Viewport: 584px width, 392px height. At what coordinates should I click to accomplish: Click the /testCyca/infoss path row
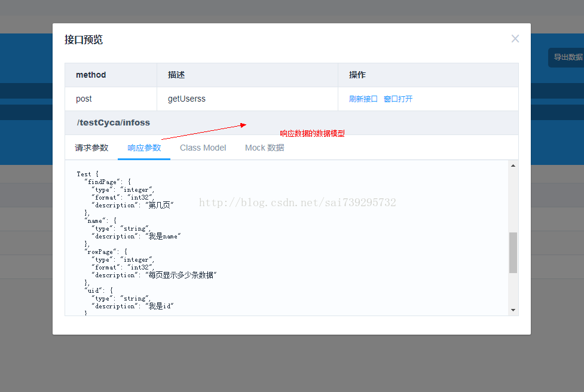pos(292,123)
